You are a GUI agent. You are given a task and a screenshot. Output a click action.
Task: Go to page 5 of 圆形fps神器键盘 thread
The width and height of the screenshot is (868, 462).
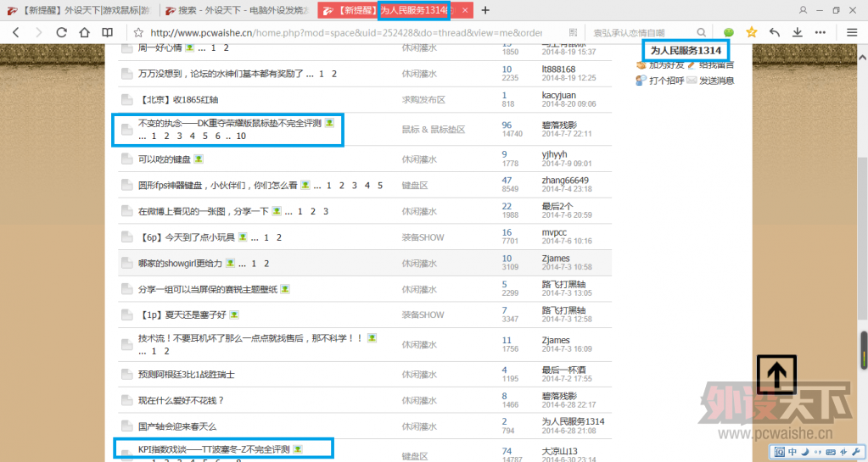(x=380, y=185)
